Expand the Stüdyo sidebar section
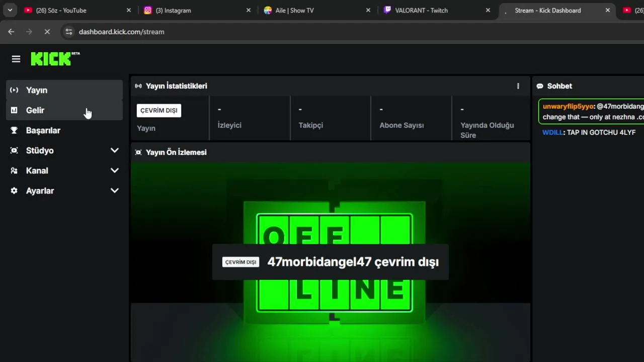 [x=115, y=150]
